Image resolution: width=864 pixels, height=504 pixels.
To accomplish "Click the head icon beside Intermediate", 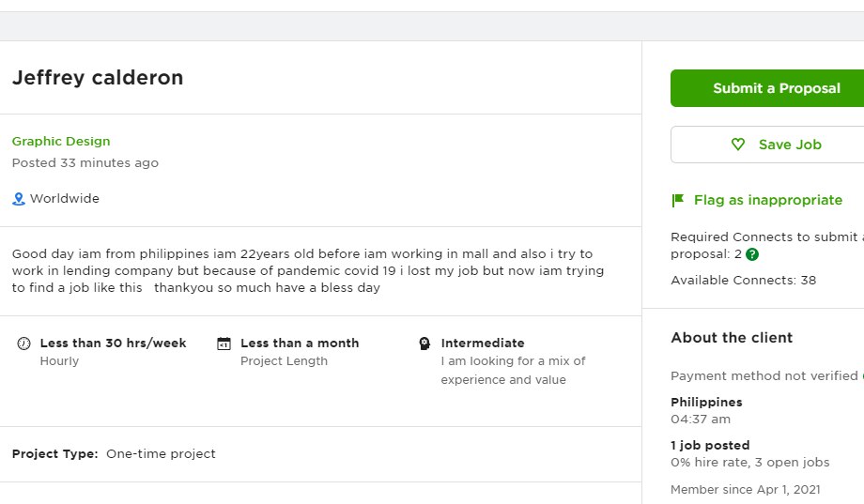I will (424, 344).
